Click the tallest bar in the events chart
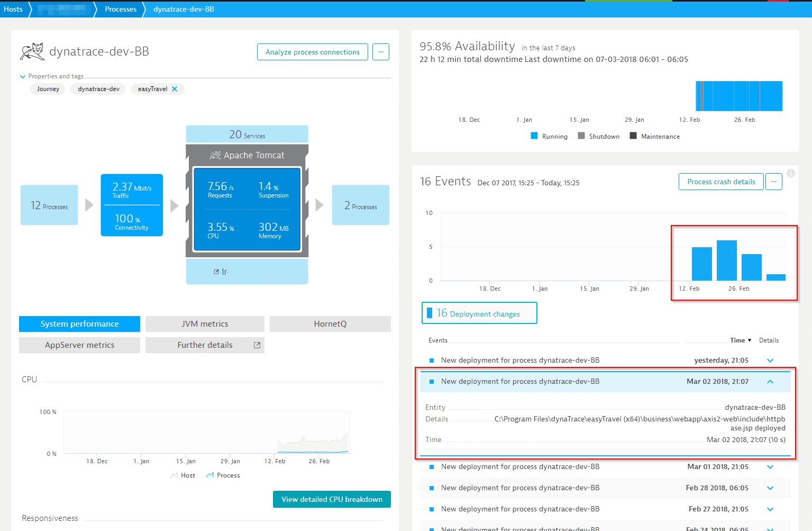 tap(727, 260)
